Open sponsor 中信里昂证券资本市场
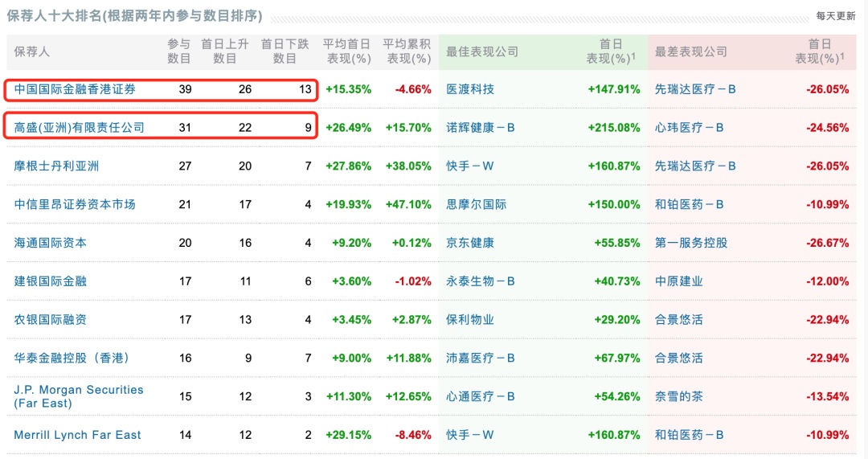868x459 pixels. pos(75,204)
